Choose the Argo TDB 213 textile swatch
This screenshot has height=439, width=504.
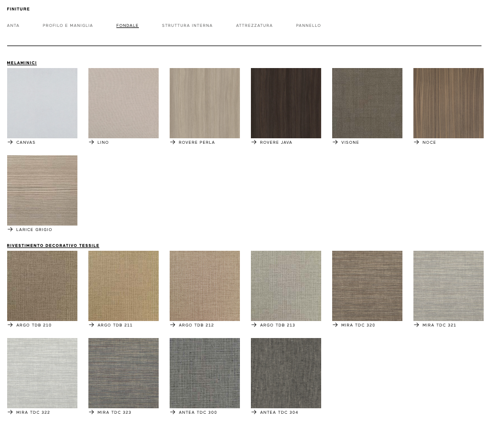(286, 286)
